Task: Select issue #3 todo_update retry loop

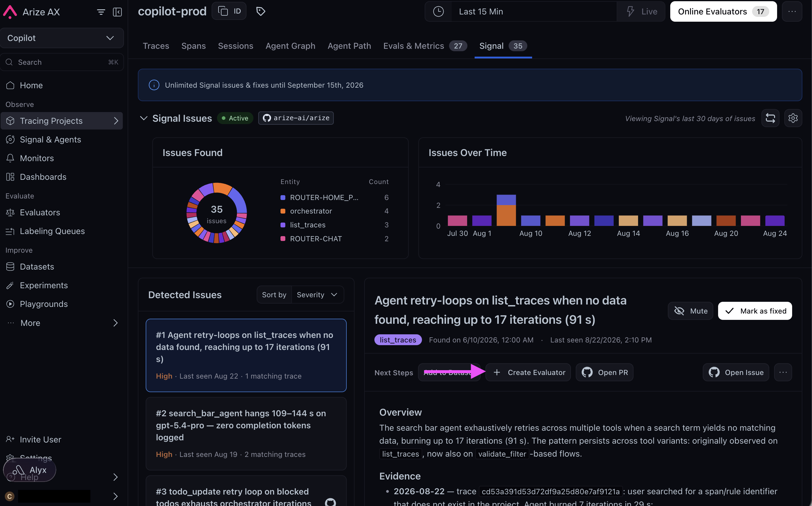Action: 246,491
